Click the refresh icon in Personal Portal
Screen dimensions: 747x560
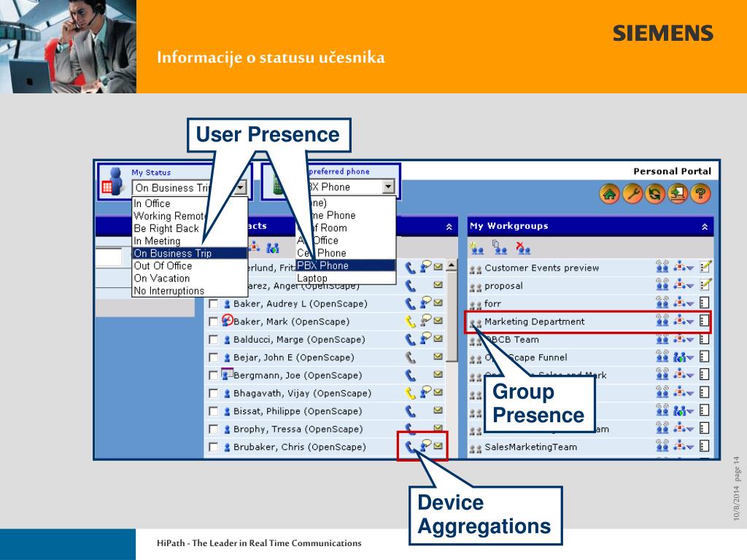[655, 194]
